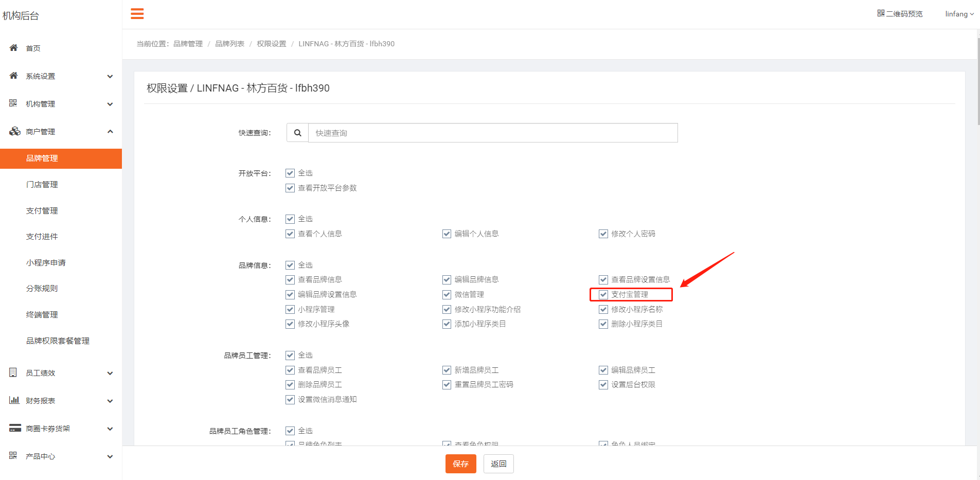Click the 返回 button
980x480 pixels.
point(498,464)
